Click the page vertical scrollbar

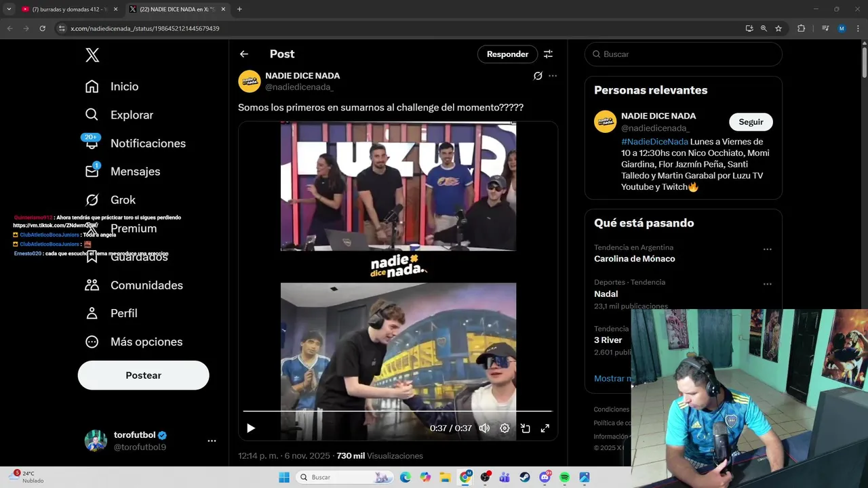coord(864,61)
